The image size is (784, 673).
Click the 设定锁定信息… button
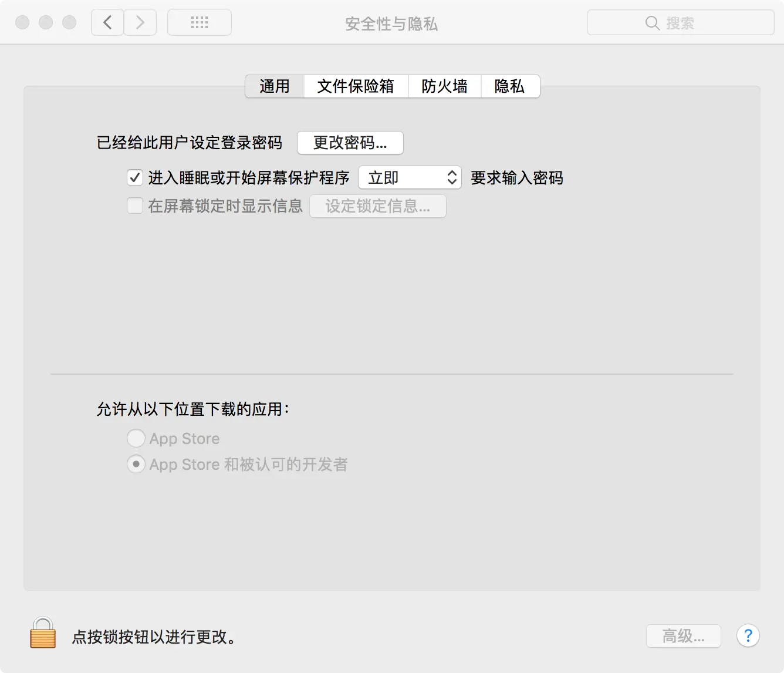tap(378, 206)
